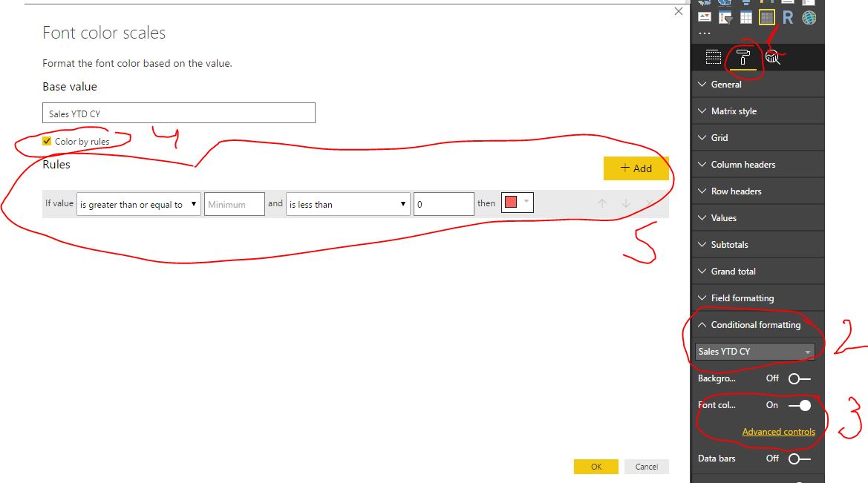Expand the Grid section
868x483 pixels.
tap(757, 137)
